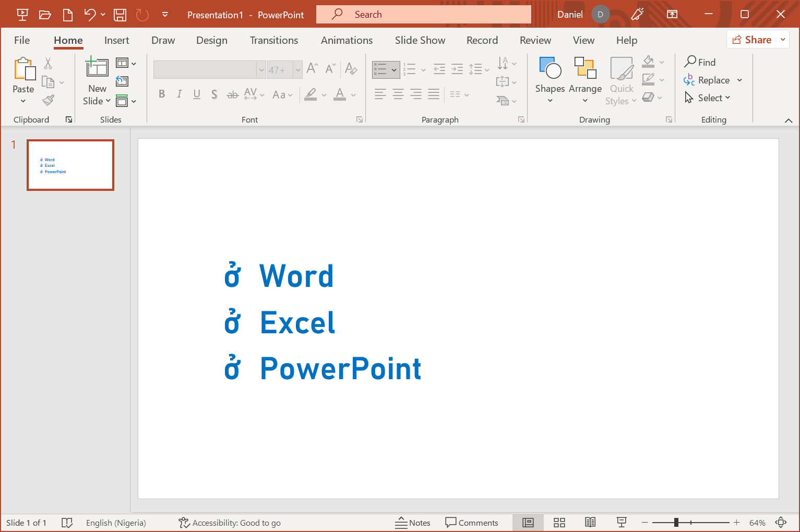Fit slide to current window
Screen dimensions: 800x532
point(781,523)
